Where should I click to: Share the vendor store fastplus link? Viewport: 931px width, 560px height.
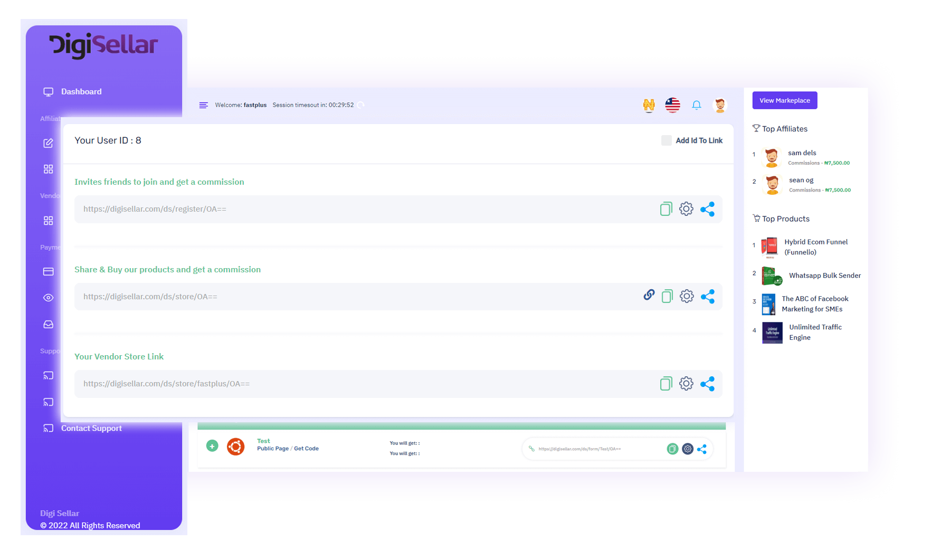click(707, 384)
